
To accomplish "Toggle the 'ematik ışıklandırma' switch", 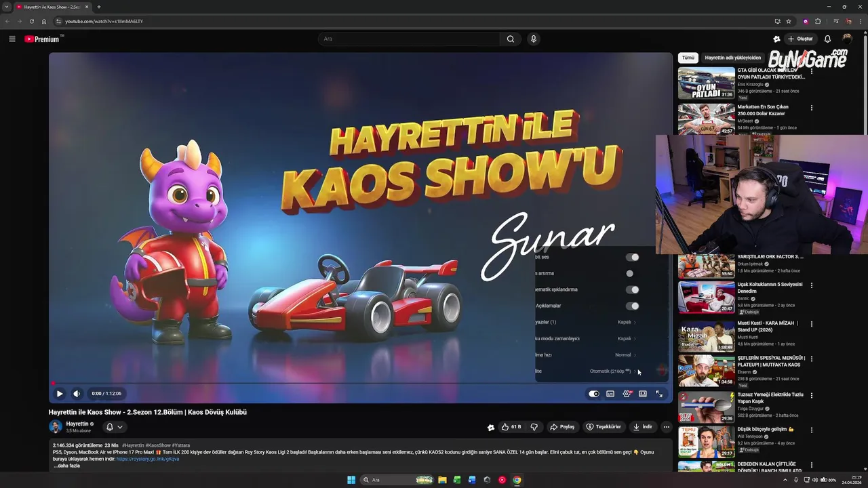I will tap(632, 290).
